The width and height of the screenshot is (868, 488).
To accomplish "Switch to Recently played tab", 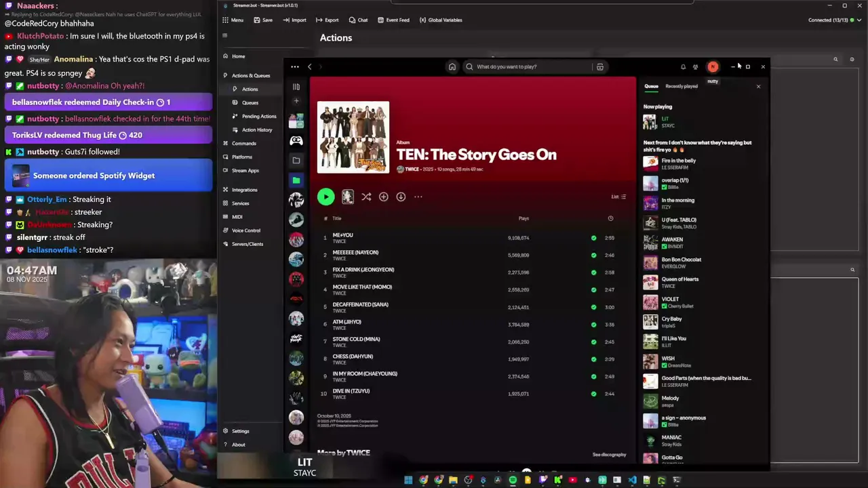I will click(682, 86).
